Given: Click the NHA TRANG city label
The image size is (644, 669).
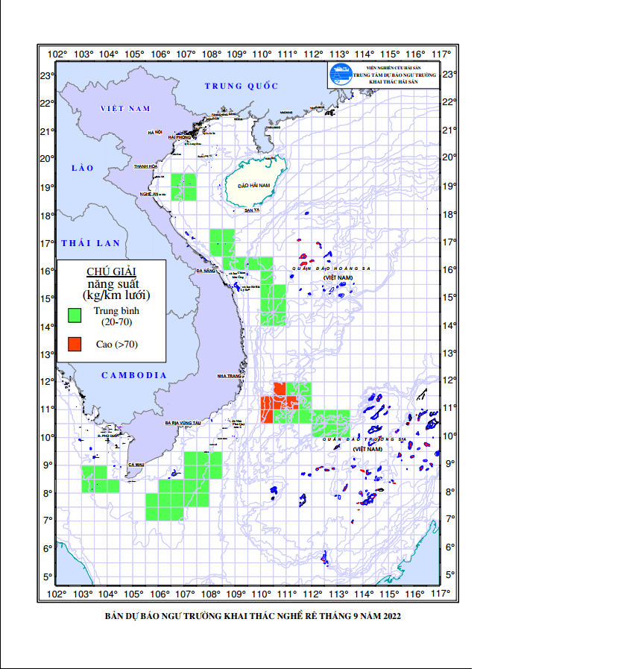Looking at the screenshot, I should tap(229, 376).
